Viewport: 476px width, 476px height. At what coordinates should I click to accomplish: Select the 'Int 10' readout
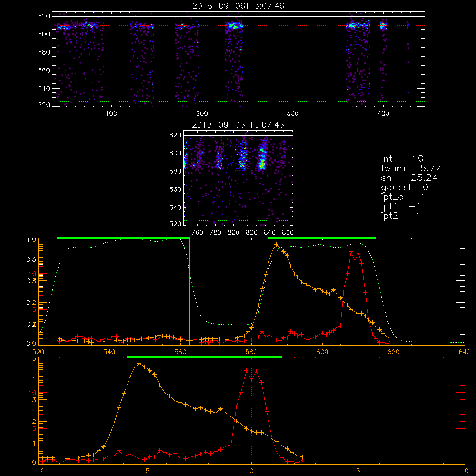coord(402,159)
